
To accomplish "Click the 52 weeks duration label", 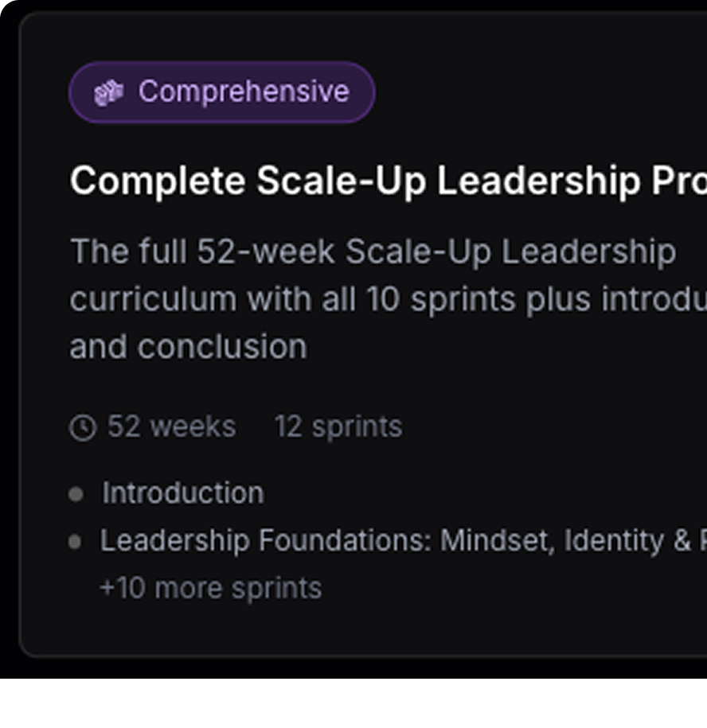I will pos(171,427).
